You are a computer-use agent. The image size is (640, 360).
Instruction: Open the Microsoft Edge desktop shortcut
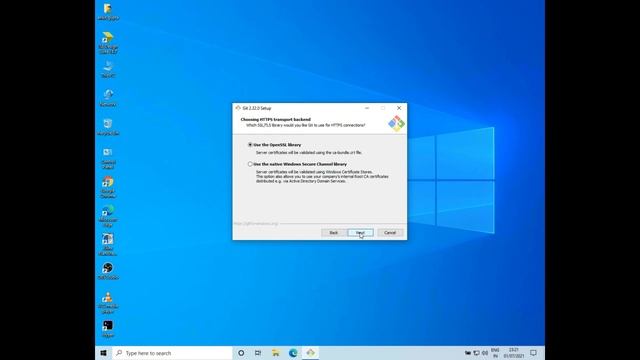108,216
